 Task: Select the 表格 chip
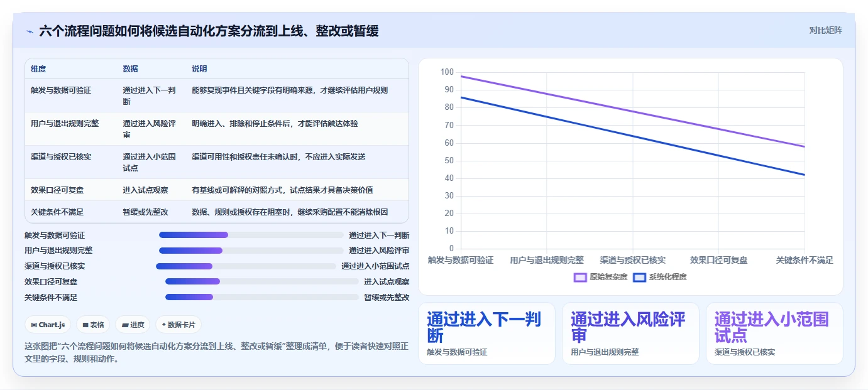94,325
